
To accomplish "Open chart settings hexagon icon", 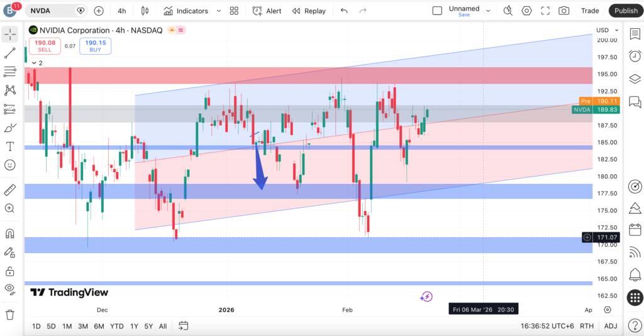I will [526, 11].
